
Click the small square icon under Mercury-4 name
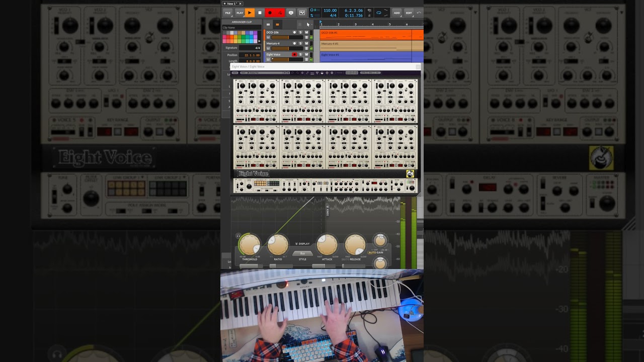pos(268,48)
